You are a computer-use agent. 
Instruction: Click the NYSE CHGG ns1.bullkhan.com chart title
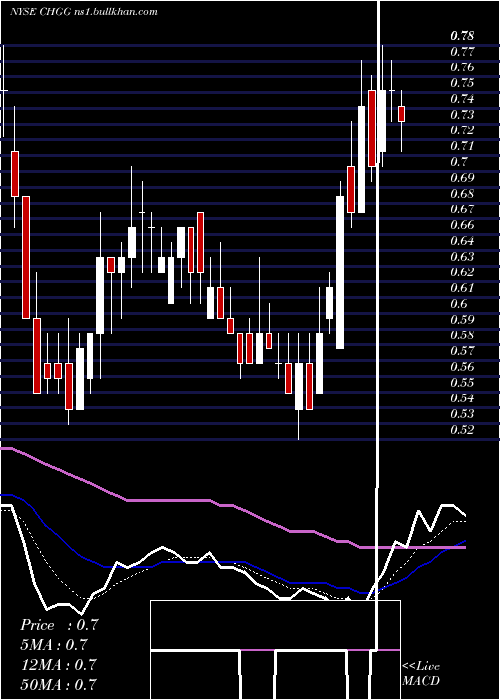click(83, 12)
